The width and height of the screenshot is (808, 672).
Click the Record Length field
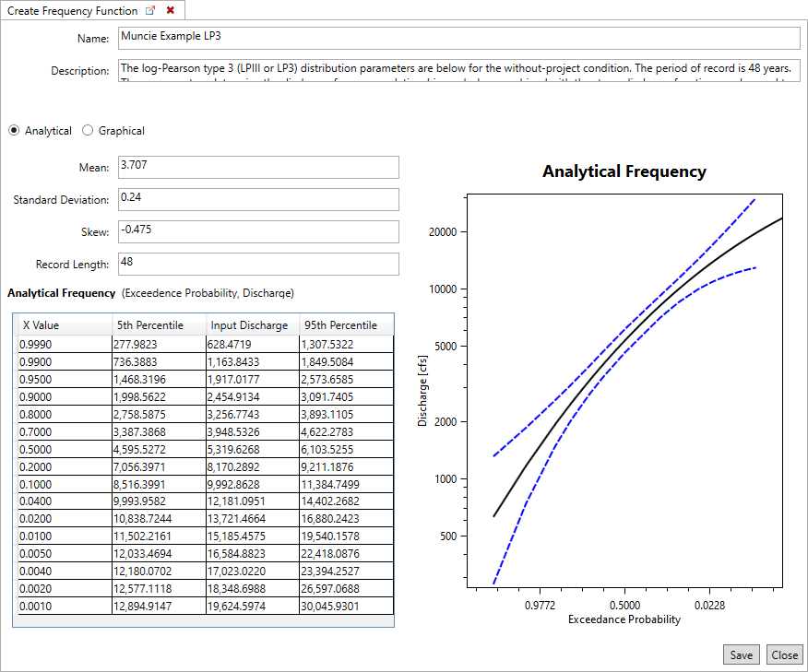coord(258,264)
